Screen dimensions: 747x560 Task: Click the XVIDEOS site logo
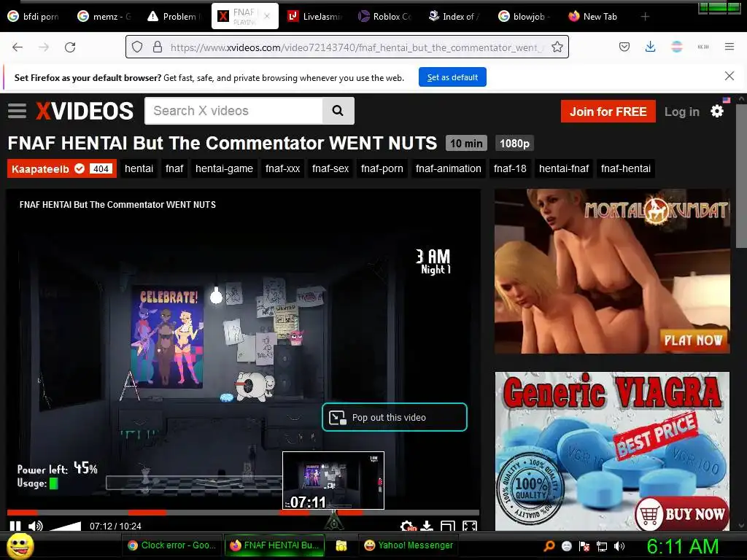point(85,111)
